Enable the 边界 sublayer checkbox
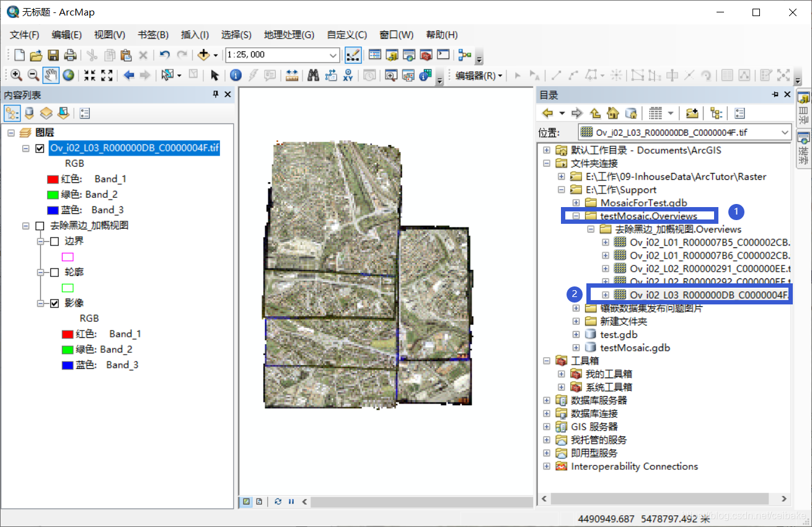 (x=55, y=241)
